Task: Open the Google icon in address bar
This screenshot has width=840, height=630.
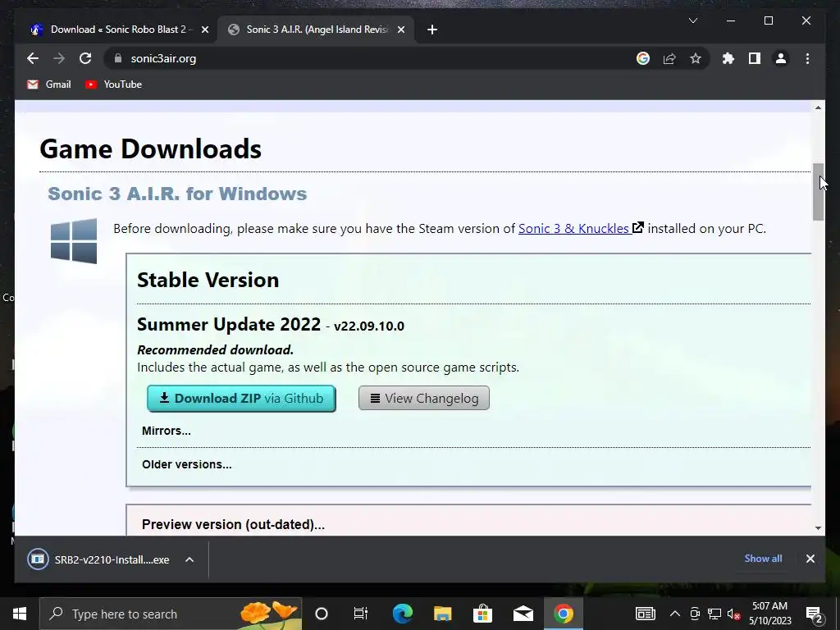Action: click(x=643, y=58)
